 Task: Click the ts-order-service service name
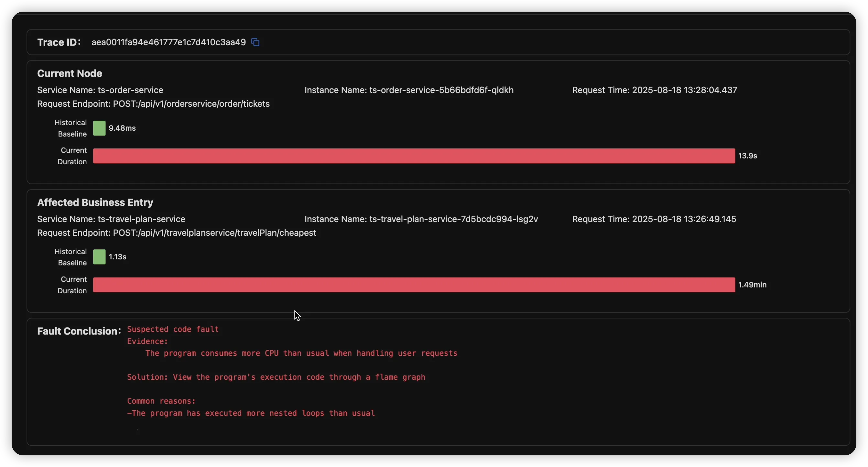130,90
